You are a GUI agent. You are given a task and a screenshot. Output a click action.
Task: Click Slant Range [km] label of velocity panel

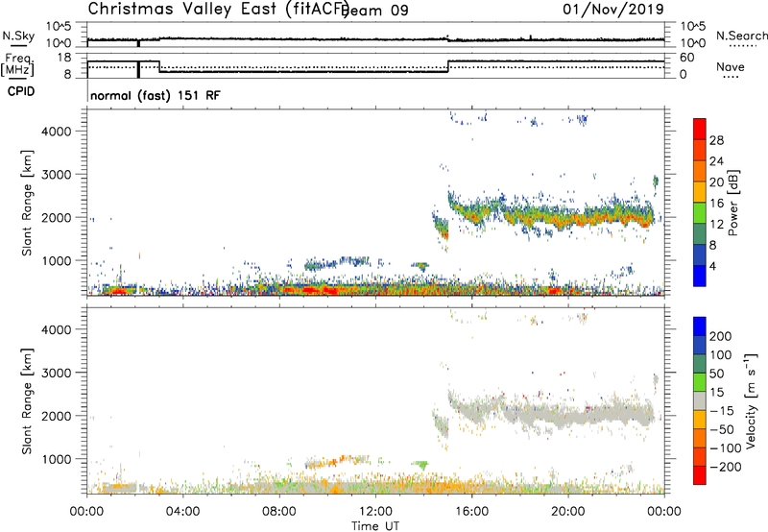pyautogui.click(x=27, y=401)
